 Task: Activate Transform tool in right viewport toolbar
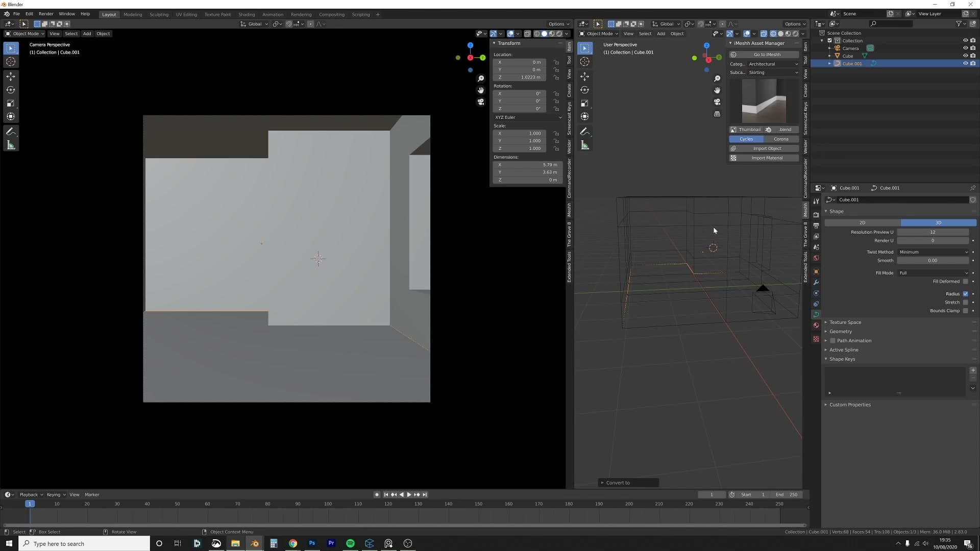point(585,116)
